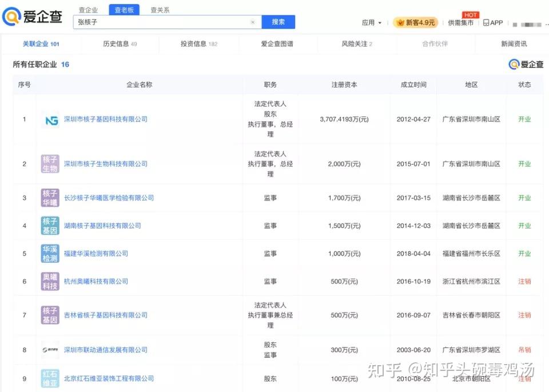Open the 风险关注 2 tab

[357, 44]
